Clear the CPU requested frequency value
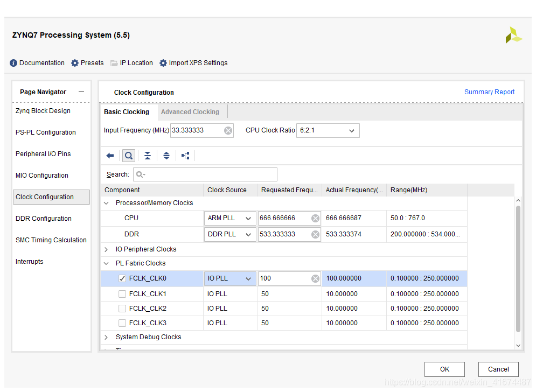Screen dimensions: 536x392 coord(315,219)
